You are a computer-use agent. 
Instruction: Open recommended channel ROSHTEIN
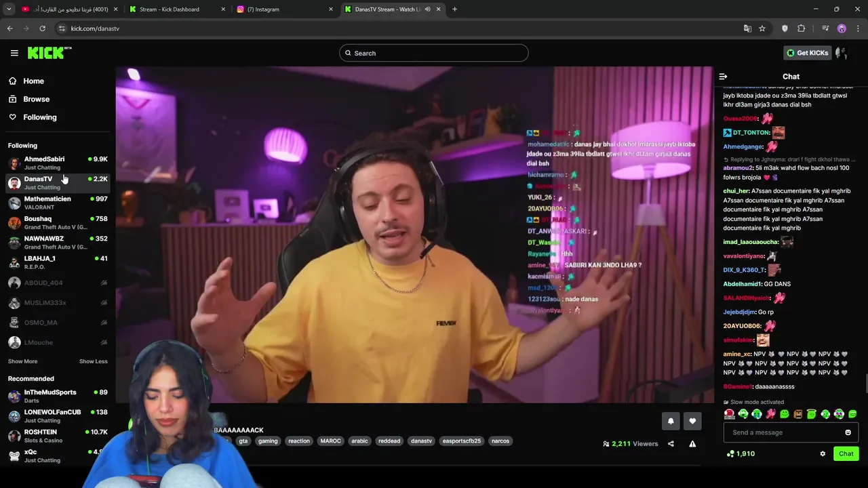pyautogui.click(x=58, y=436)
